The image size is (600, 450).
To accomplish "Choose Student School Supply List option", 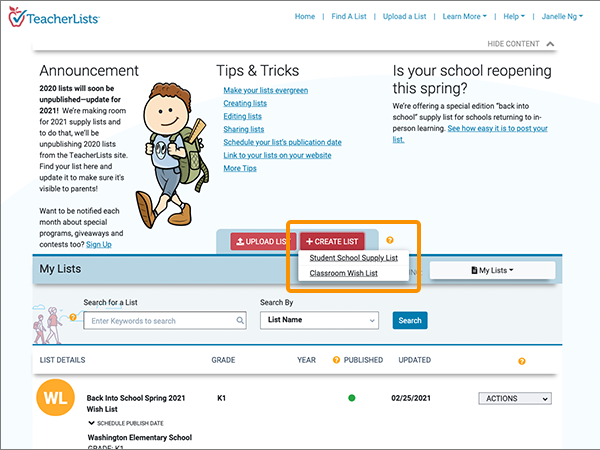I will [x=354, y=258].
